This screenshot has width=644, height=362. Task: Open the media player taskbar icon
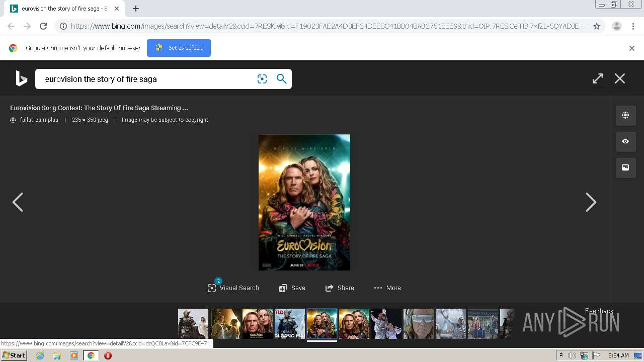74,355
